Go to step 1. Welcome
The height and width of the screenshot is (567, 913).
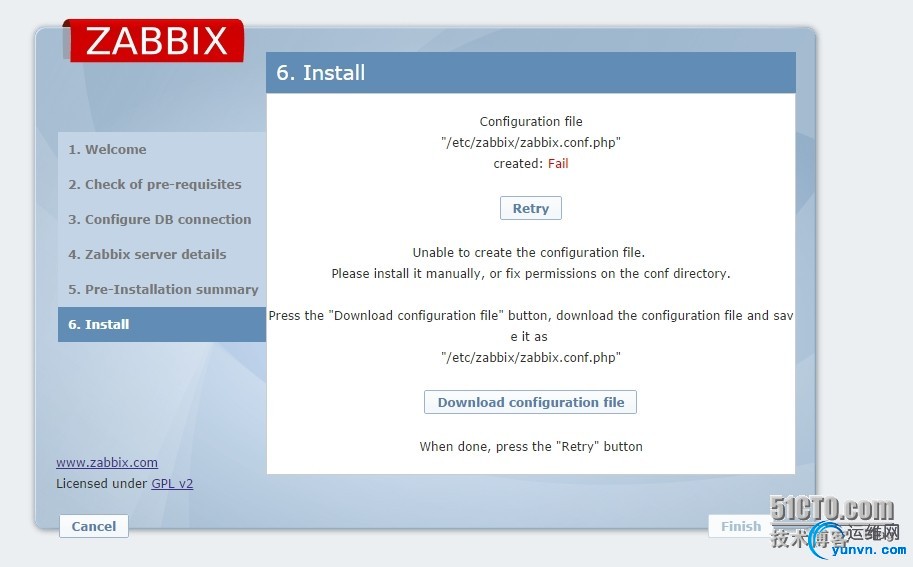click(107, 150)
